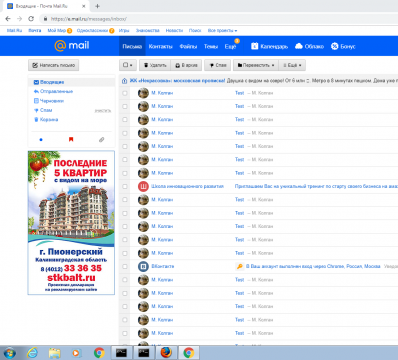
Task: Launch Firefox from the taskbar
Action: coord(166,352)
